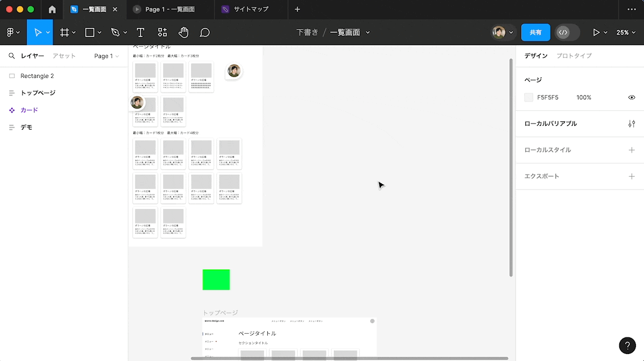Open the Page 1 pages dropdown
The image size is (644, 361).
tap(106, 56)
